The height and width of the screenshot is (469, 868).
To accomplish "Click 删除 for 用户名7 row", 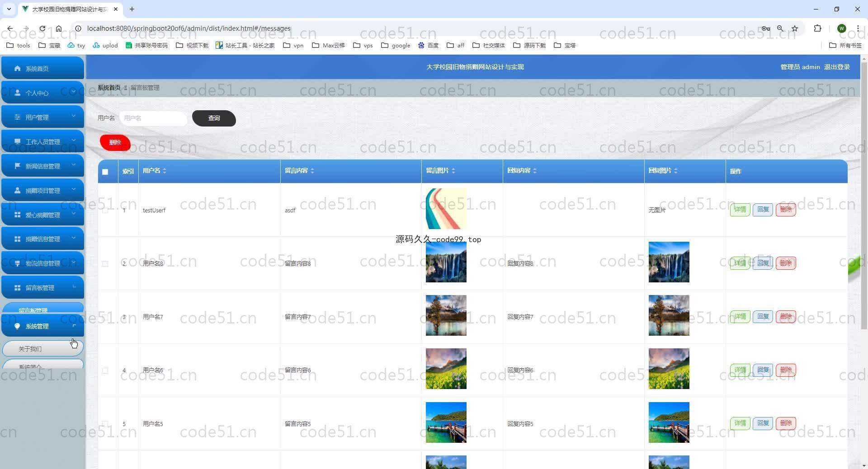I will tap(786, 316).
